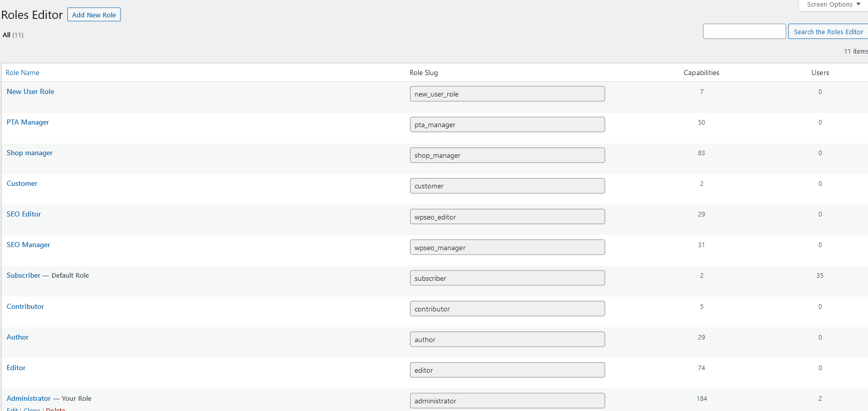Click users count 35 for Subscriber
Screen dimensions: 868x411
(820, 275)
